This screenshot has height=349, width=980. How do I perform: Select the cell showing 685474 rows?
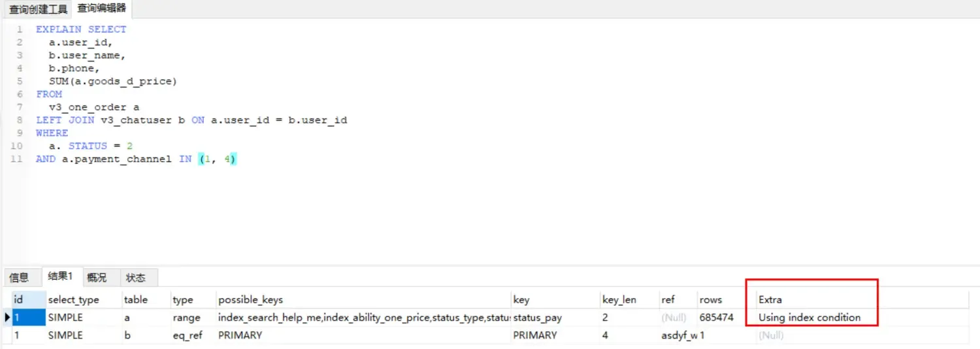[716, 318]
